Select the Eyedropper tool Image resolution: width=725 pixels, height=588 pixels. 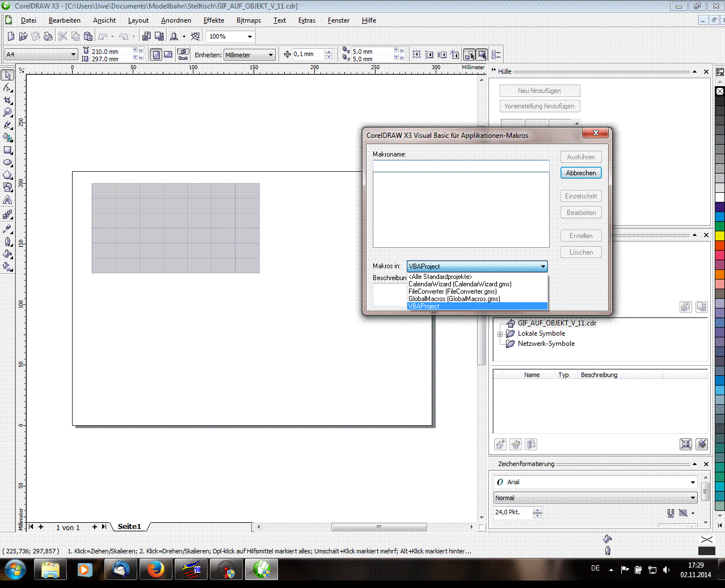pyautogui.click(x=7, y=229)
